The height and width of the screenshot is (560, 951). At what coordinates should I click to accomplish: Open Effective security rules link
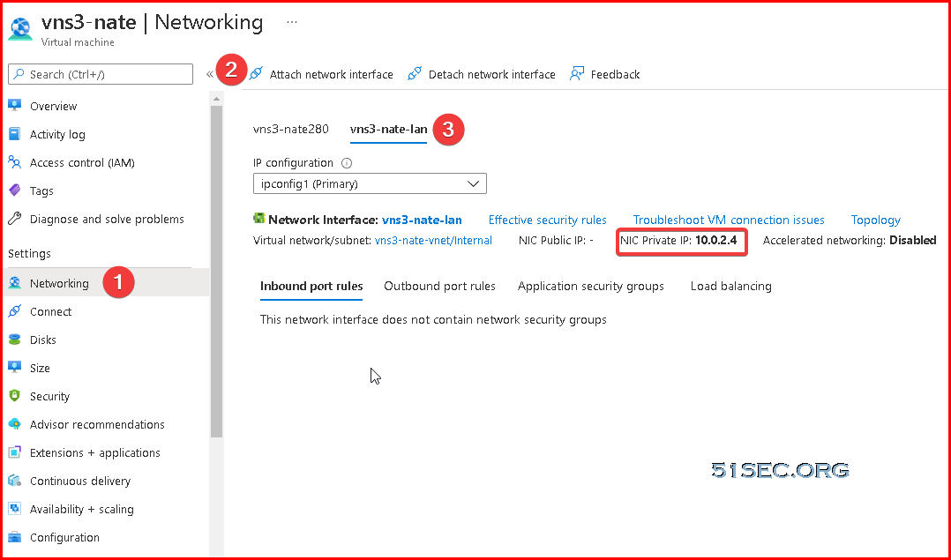(548, 220)
